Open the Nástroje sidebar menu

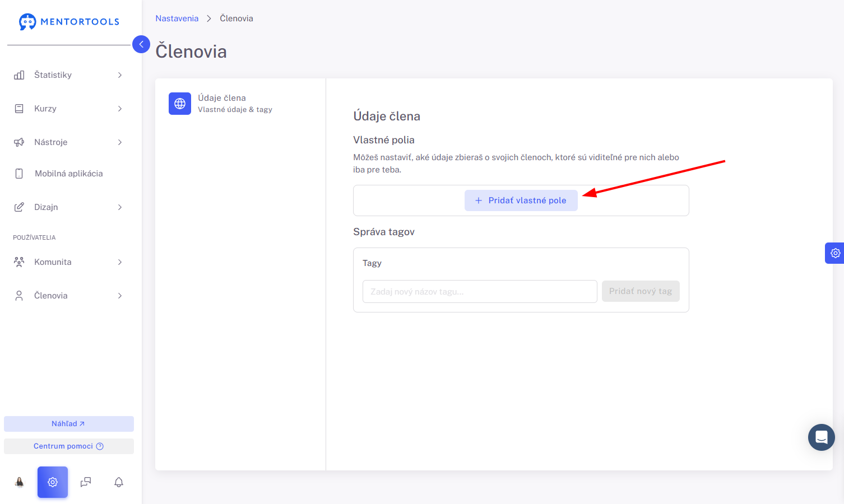coord(69,142)
